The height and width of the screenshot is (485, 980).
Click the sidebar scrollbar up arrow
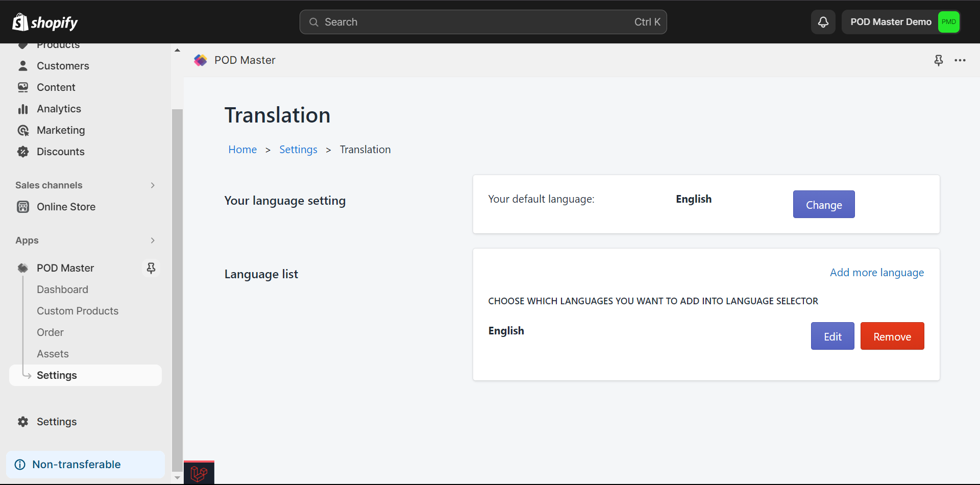pos(177,50)
